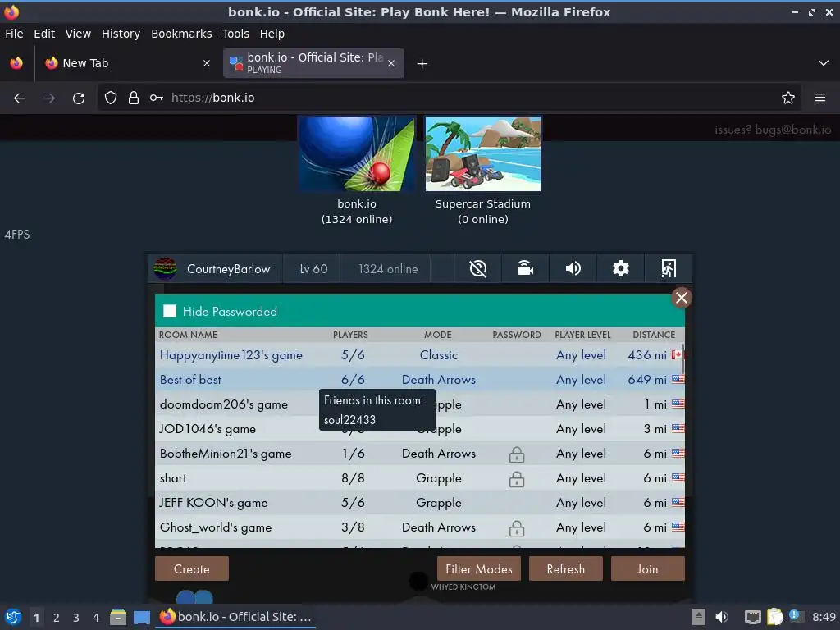Go back with browser back arrow
This screenshot has height=630, width=840.
20,98
